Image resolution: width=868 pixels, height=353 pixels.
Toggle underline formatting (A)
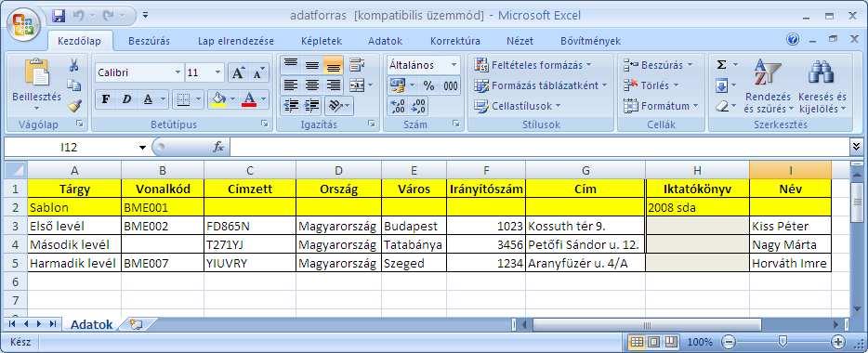click(148, 99)
